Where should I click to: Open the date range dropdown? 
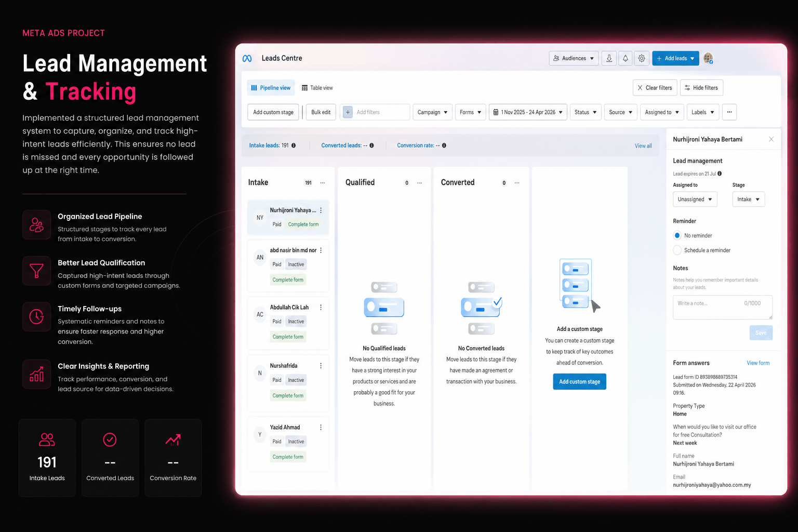tap(528, 112)
